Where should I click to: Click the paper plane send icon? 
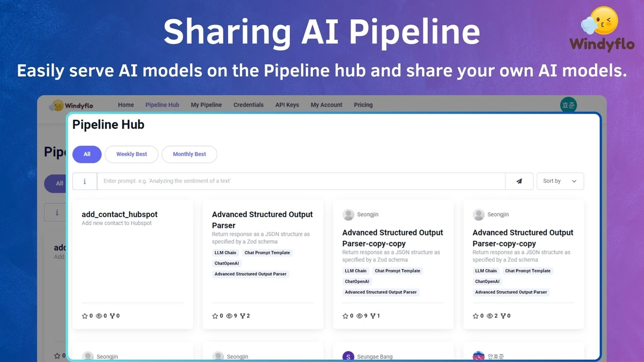pos(519,181)
